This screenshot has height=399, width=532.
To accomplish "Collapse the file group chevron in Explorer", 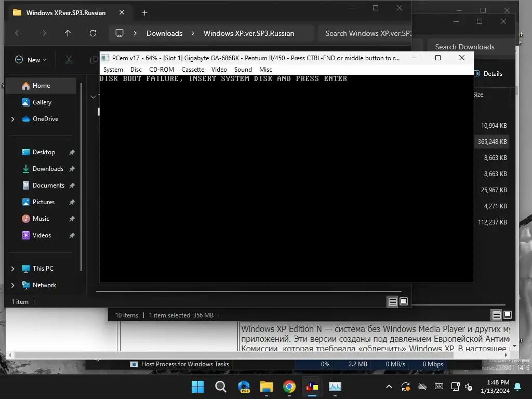I will coord(94,97).
